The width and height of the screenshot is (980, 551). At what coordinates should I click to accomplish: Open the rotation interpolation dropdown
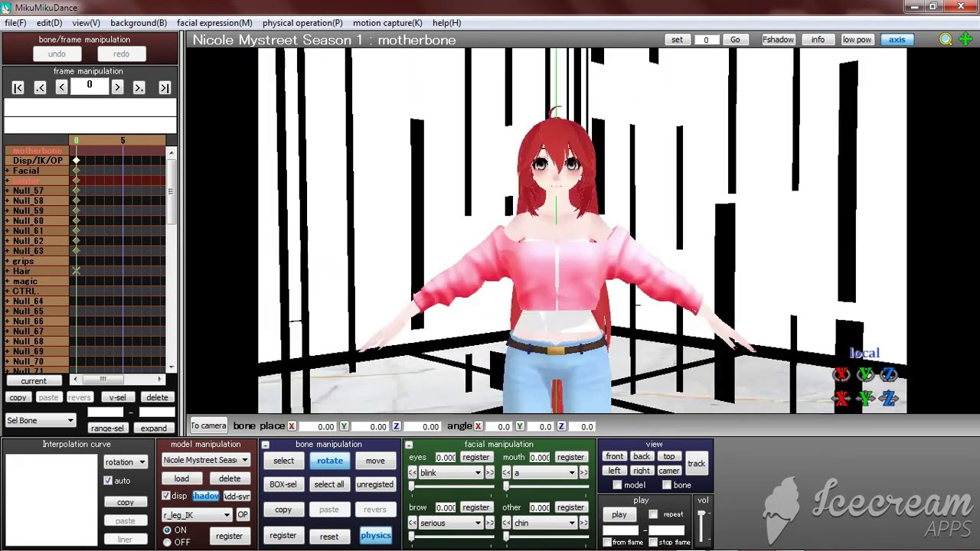click(125, 462)
